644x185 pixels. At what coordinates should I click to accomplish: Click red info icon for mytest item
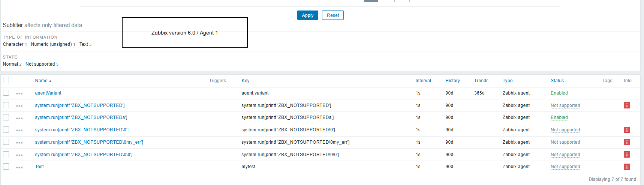[627, 167]
